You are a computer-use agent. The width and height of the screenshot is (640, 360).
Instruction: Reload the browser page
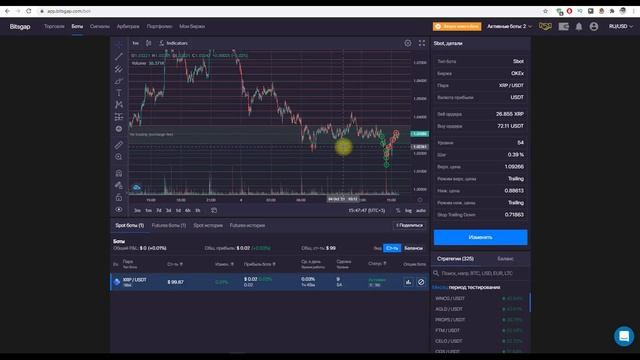[29, 11]
